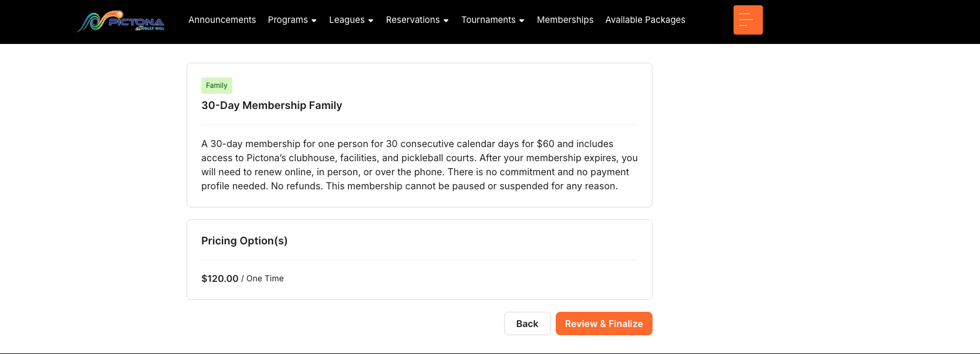980x354 pixels.
Task: Open the Tournaments dropdown menu
Action: 488,20
